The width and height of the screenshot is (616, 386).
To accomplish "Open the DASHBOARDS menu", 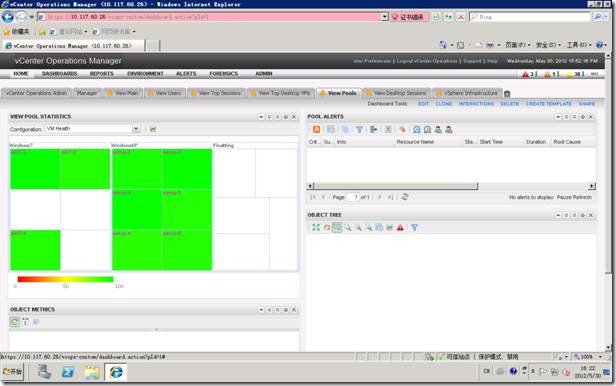I will (59, 73).
